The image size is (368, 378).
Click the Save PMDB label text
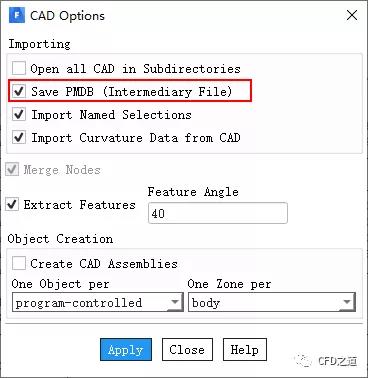click(x=131, y=92)
